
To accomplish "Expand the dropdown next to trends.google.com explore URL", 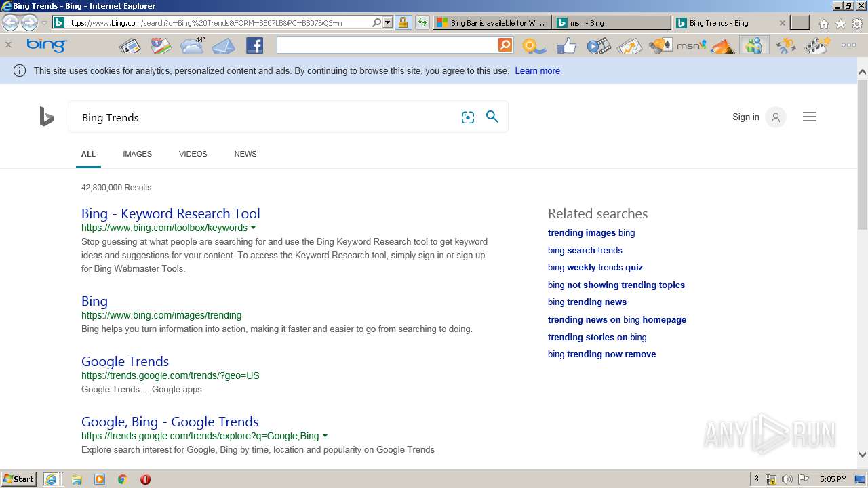I will (325, 436).
